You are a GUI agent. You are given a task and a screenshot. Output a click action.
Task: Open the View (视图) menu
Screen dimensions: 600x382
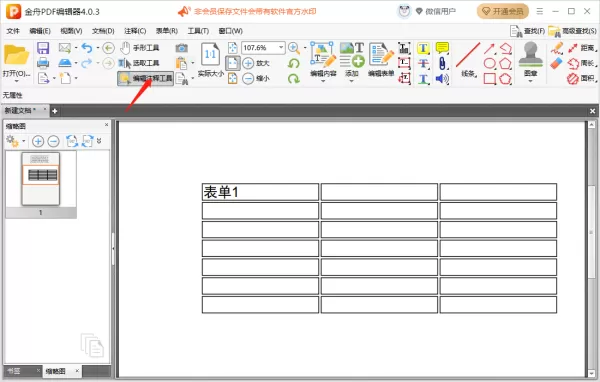71,31
